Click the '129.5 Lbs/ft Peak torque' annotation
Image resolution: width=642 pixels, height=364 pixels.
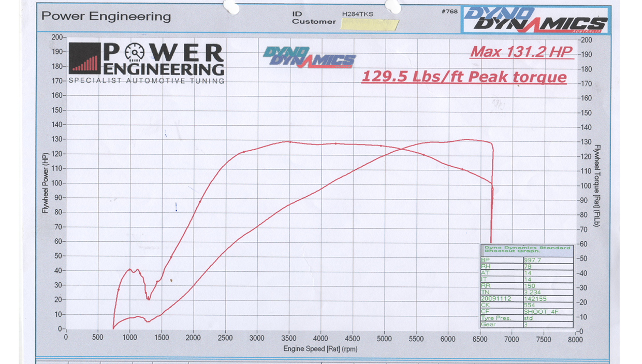coord(464,77)
